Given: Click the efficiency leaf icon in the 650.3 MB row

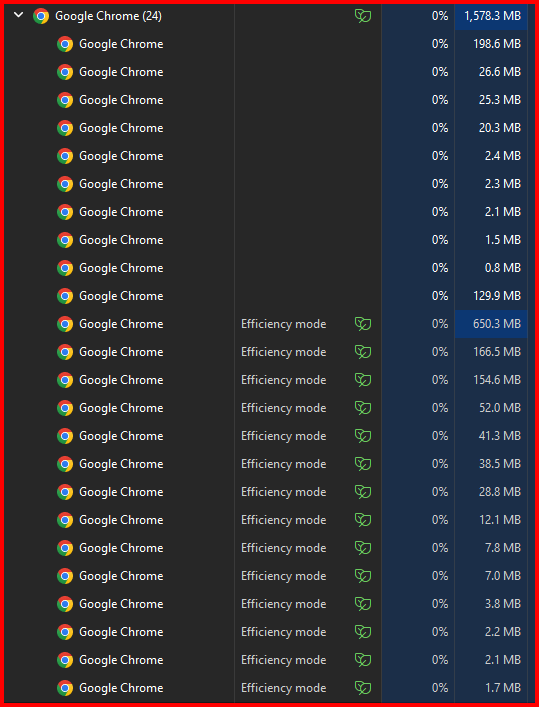Looking at the screenshot, I should [x=363, y=324].
